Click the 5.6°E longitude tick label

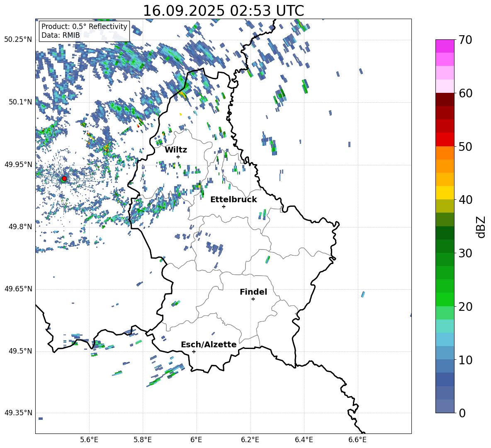pyautogui.click(x=89, y=439)
